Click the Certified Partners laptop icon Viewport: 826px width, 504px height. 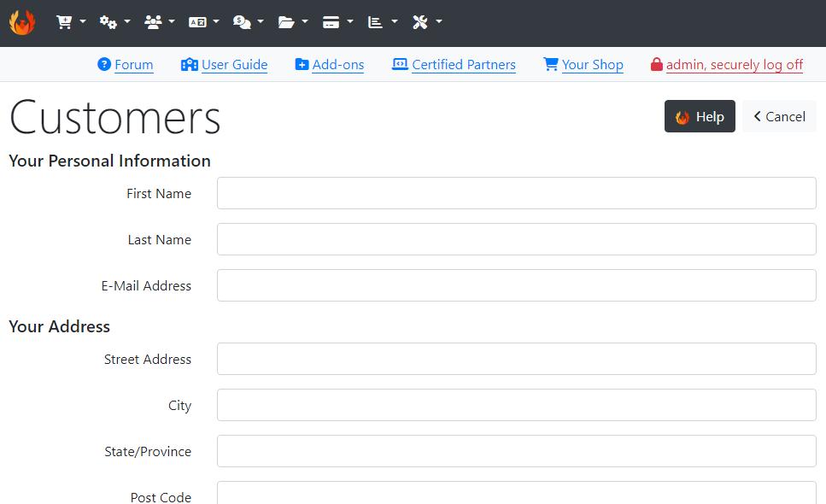tap(400, 64)
